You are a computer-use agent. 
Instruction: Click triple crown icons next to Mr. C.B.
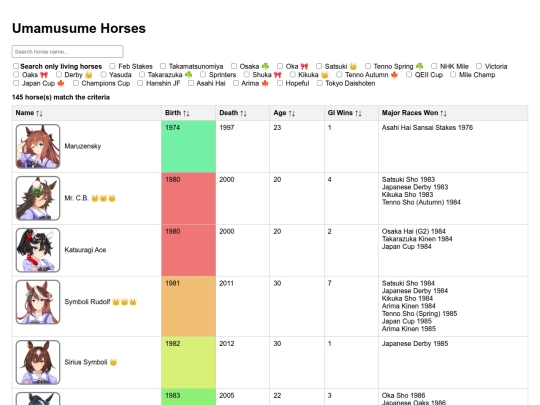[103, 198]
